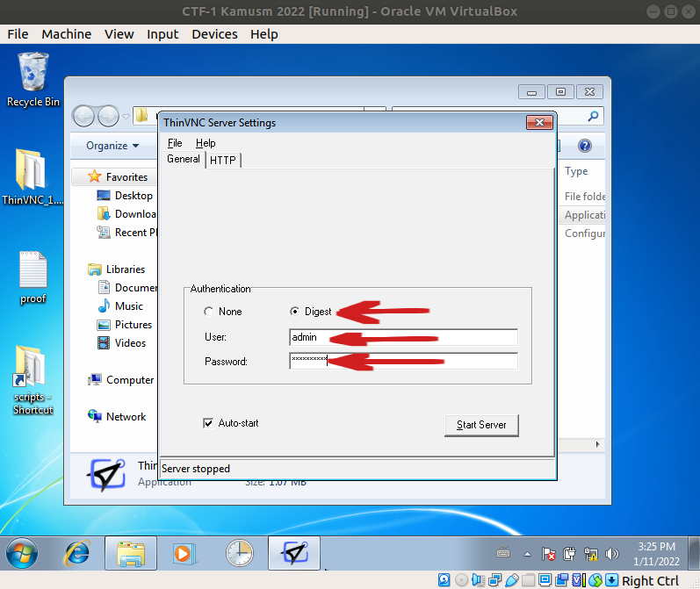This screenshot has height=589, width=700.
Task: Click VirtualBox display indicator icon
Action: pyautogui.click(x=545, y=580)
